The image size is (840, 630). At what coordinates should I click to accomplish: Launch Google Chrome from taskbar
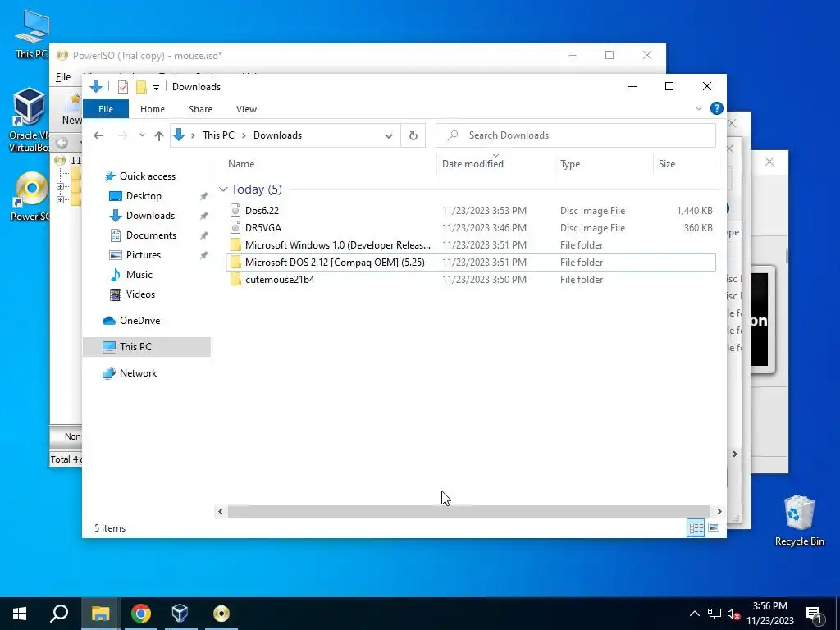(141, 614)
